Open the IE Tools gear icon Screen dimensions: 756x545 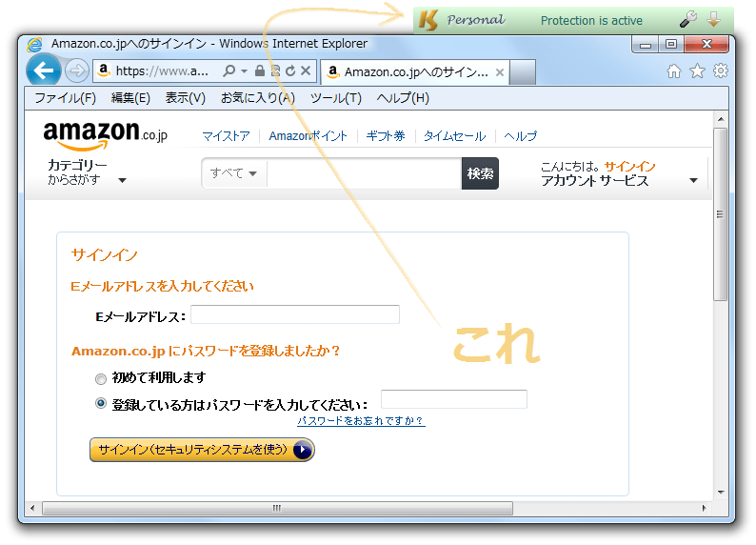pos(721,71)
